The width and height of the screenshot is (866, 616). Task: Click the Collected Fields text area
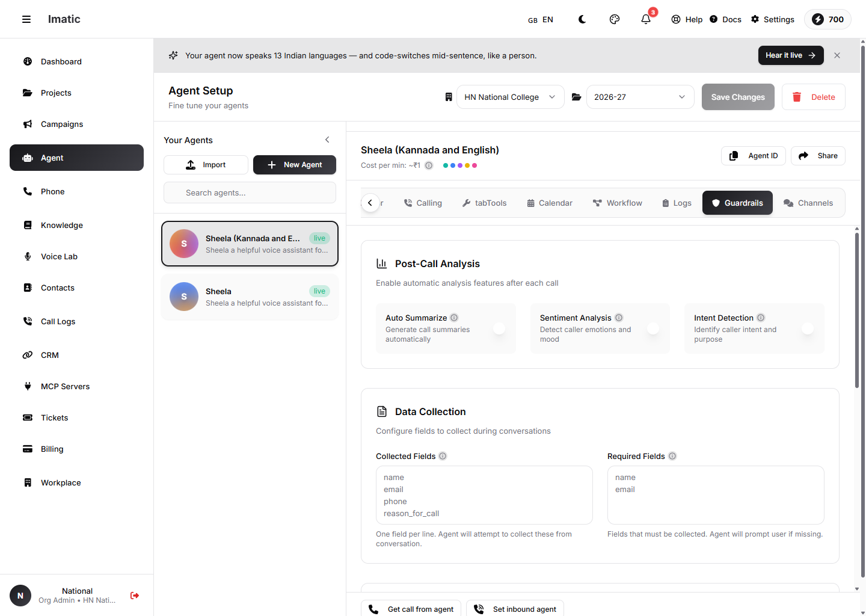[x=484, y=495]
